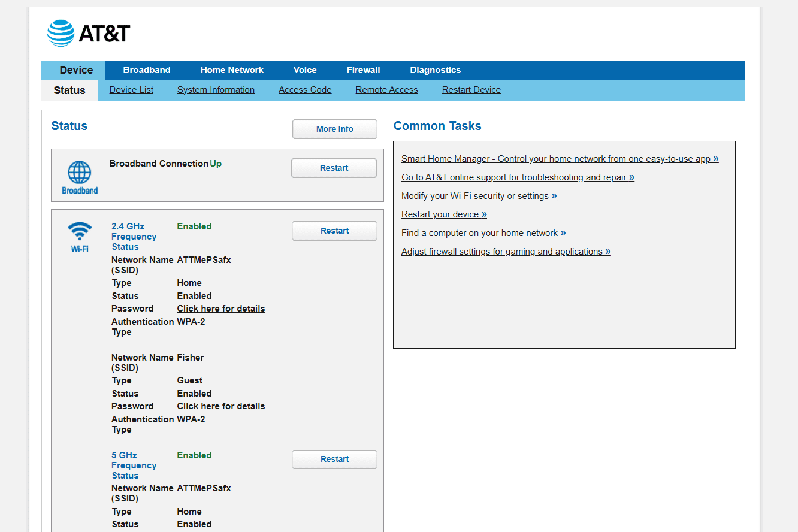
Task: Restart the 2.4 GHz Wi-Fi frequency
Action: (334, 231)
